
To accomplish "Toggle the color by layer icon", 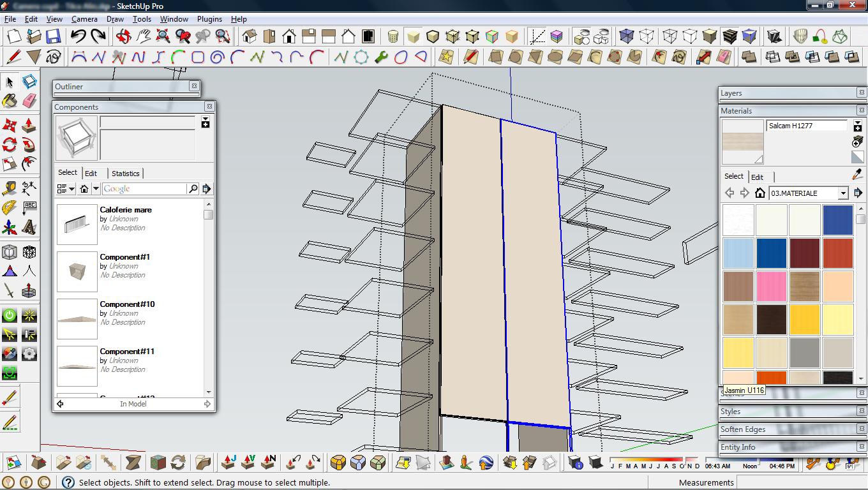I will [x=556, y=36].
